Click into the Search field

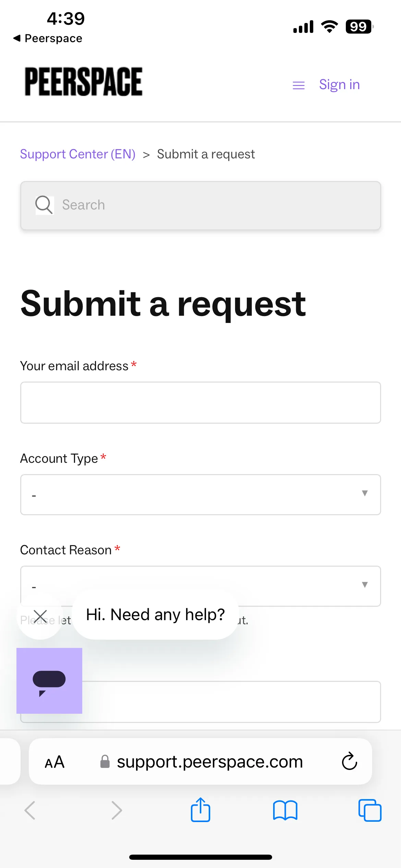[200, 205]
